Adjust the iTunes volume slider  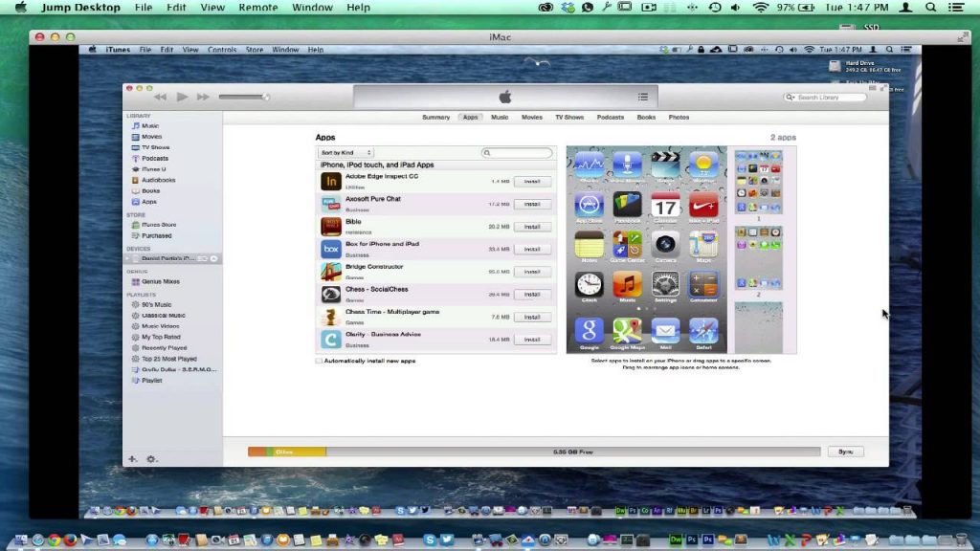[x=244, y=96]
